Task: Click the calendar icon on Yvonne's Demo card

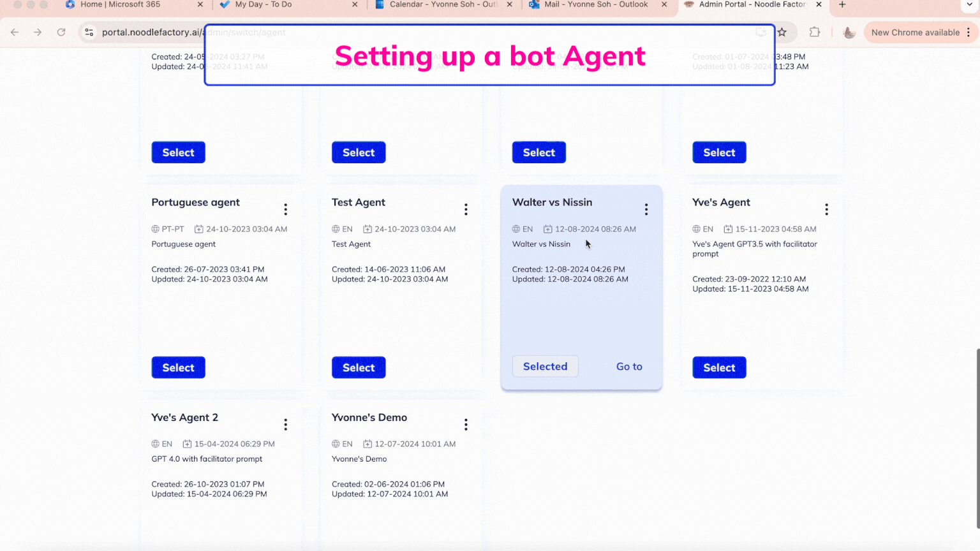Action: pyautogui.click(x=367, y=444)
